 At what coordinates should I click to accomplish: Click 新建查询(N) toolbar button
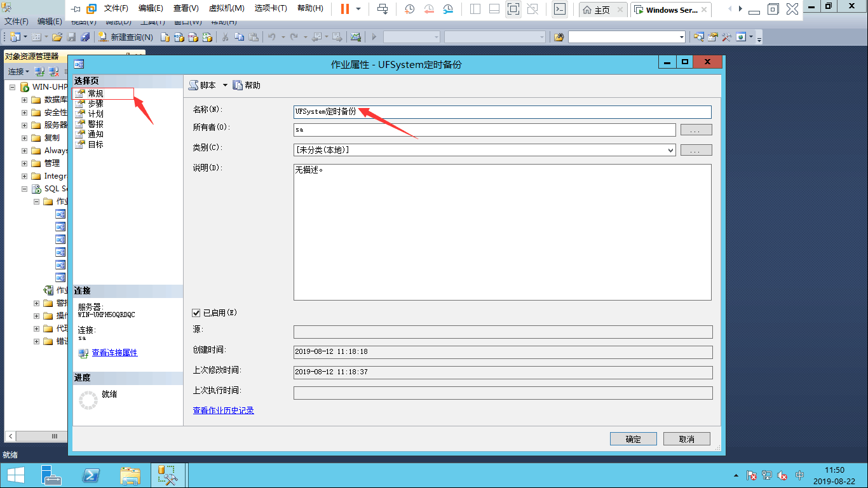click(125, 37)
